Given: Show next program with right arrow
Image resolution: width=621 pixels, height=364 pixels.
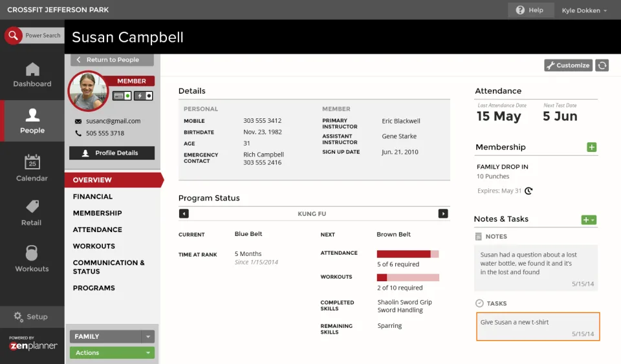Looking at the screenshot, I should 443,213.
